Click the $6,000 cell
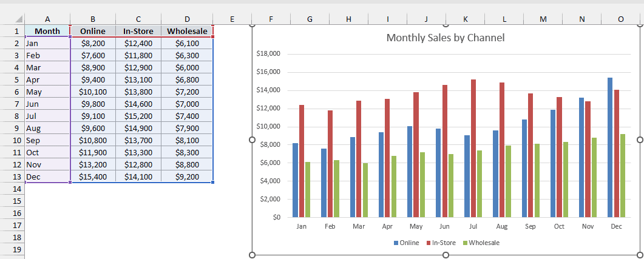Viewport: 644px width, 259px height. (188, 68)
